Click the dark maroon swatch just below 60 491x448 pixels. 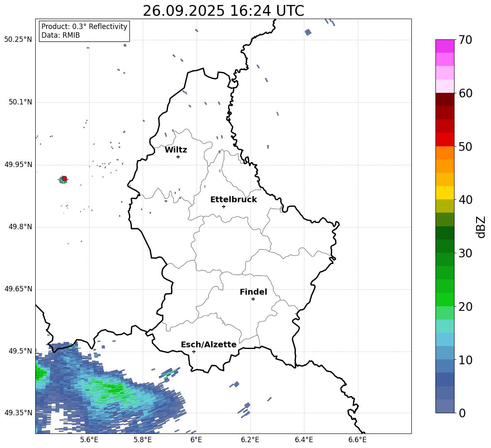(x=445, y=99)
